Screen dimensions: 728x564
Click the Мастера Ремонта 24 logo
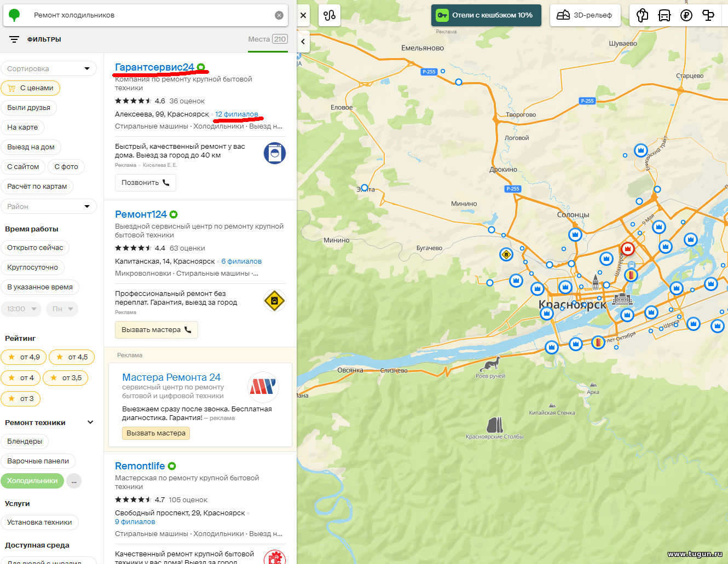[x=263, y=387]
